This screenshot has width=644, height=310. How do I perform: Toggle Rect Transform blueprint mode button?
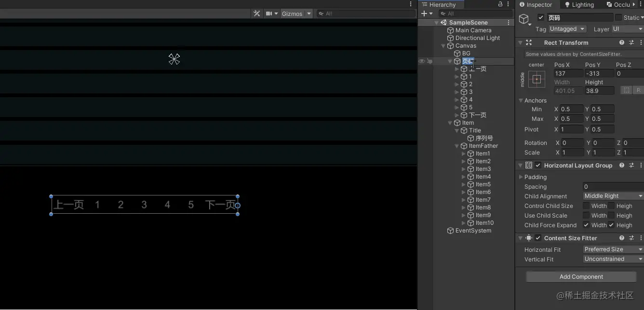pos(626,90)
